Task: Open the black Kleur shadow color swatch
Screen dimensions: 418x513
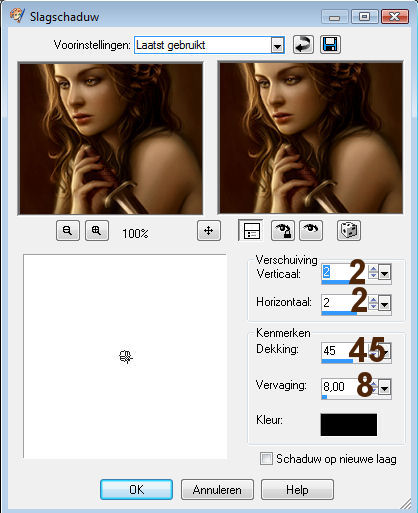Action: pos(349,425)
